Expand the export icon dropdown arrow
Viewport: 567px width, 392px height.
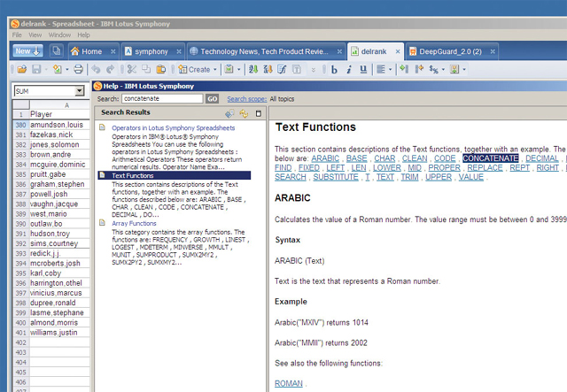click(x=67, y=69)
